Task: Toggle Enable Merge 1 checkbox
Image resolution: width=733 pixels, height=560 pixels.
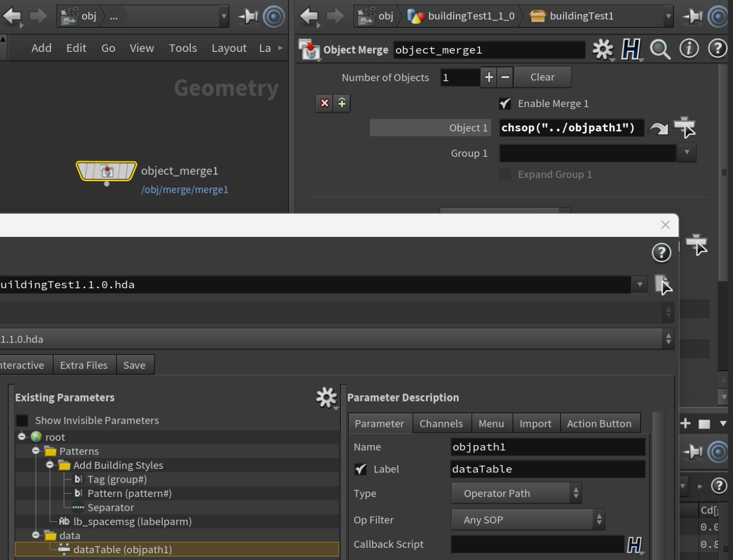Action: pyautogui.click(x=505, y=103)
